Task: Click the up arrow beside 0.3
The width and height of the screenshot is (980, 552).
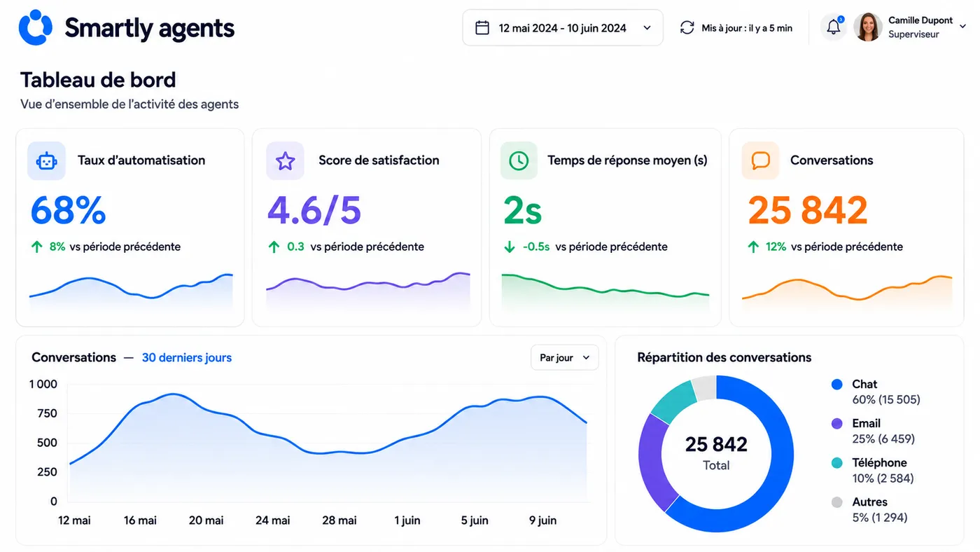Action: coord(274,247)
